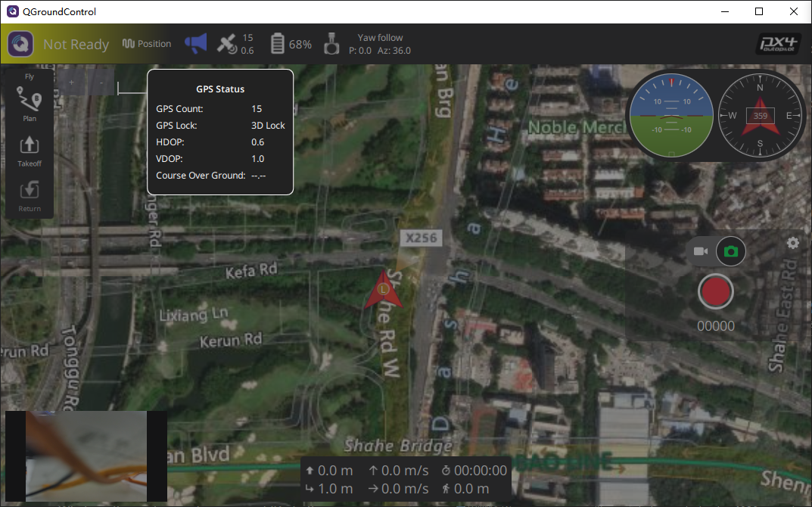Click the compass heading instrument
Viewport: 812px width, 507px height.
pyautogui.click(x=760, y=115)
